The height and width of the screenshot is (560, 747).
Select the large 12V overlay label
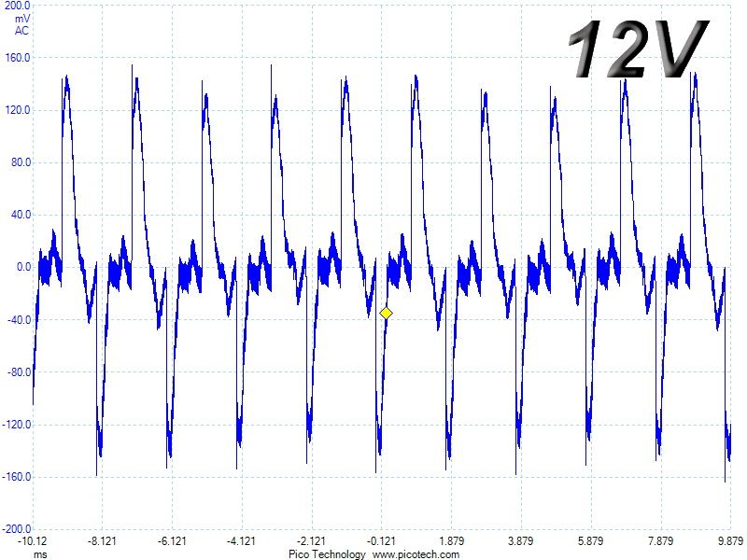pyautogui.click(x=639, y=49)
